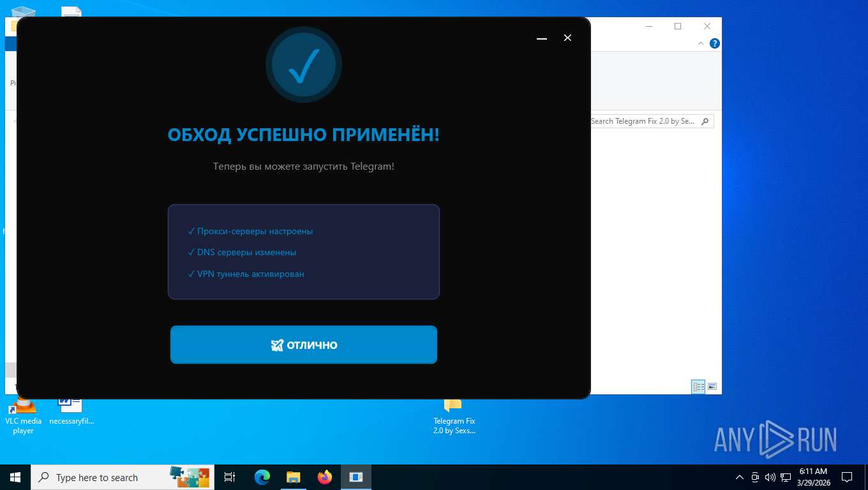Select 'Прокси-серверы настроены' text line
Screen dimensions: 868x490
click(251, 231)
